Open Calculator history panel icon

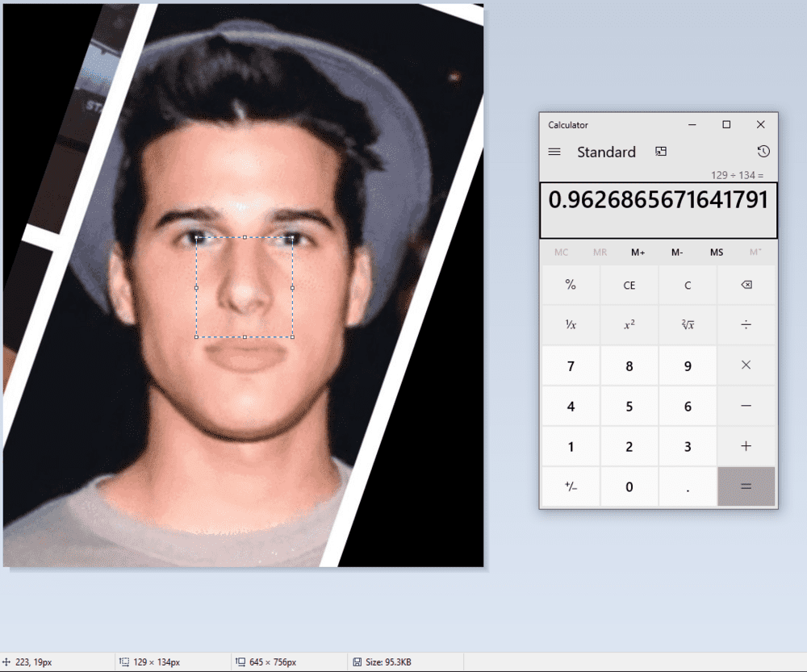(763, 152)
